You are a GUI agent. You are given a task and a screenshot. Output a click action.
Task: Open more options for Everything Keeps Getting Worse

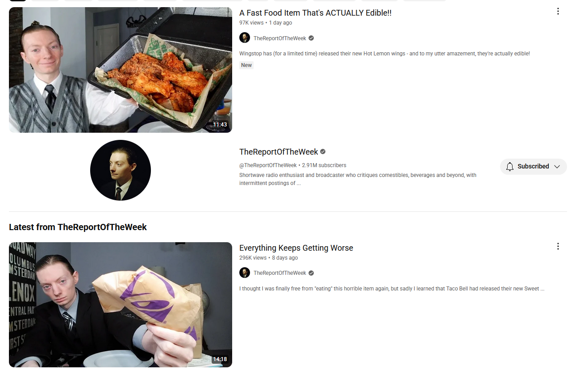click(x=558, y=247)
